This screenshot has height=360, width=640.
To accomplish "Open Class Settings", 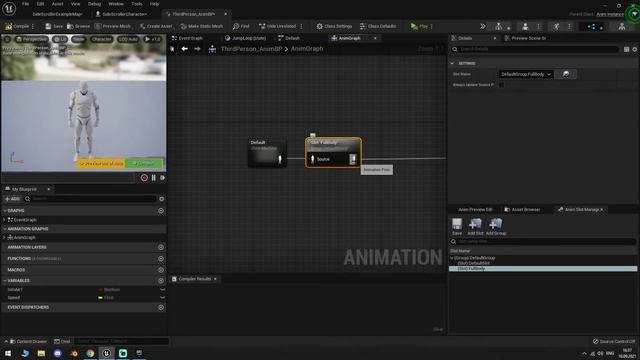I will click(x=334, y=26).
